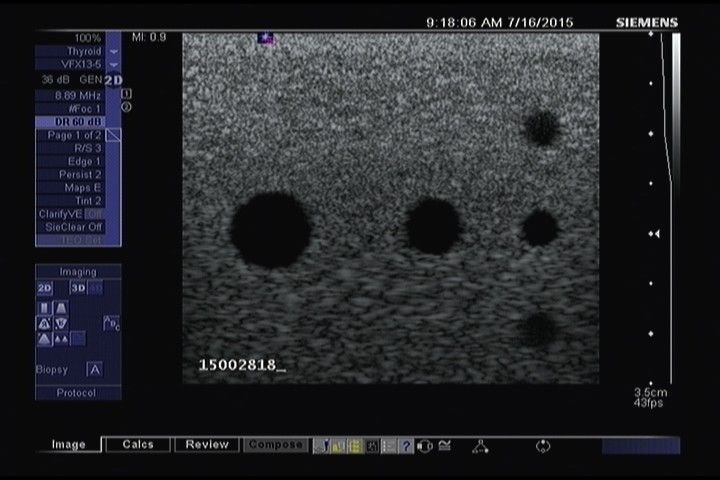Click the annotation ABC text icon
This screenshot has width=720, height=480.
(111, 322)
